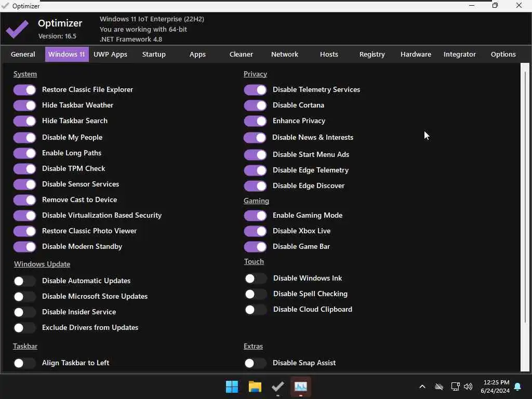
Task: Toggle Enable Gaming Mode switch
Action: pyautogui.click(x=255, y=216)
